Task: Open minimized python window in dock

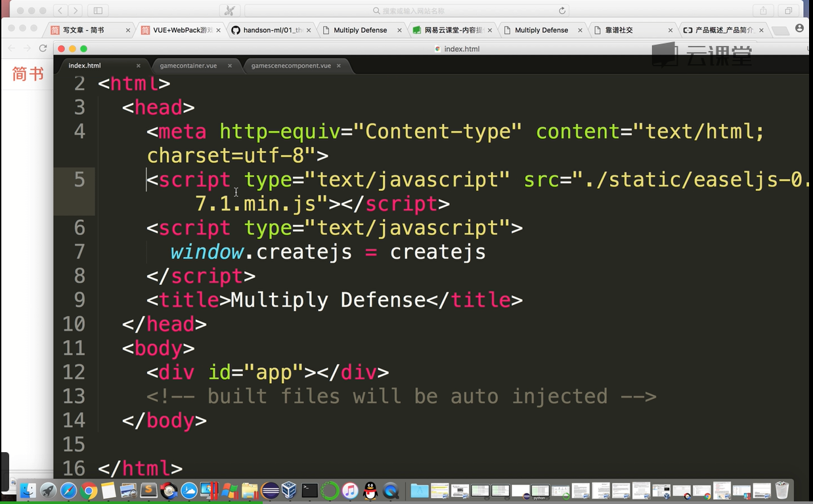Action: [x=540, y=491]
